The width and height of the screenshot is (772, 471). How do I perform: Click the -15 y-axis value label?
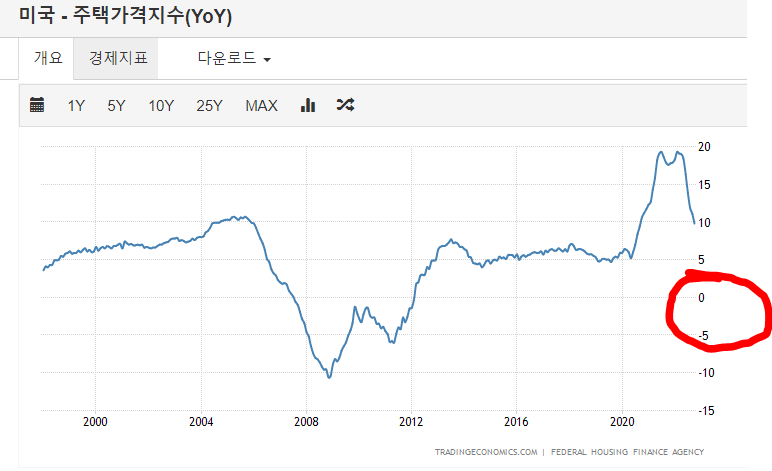click(706, 411)
